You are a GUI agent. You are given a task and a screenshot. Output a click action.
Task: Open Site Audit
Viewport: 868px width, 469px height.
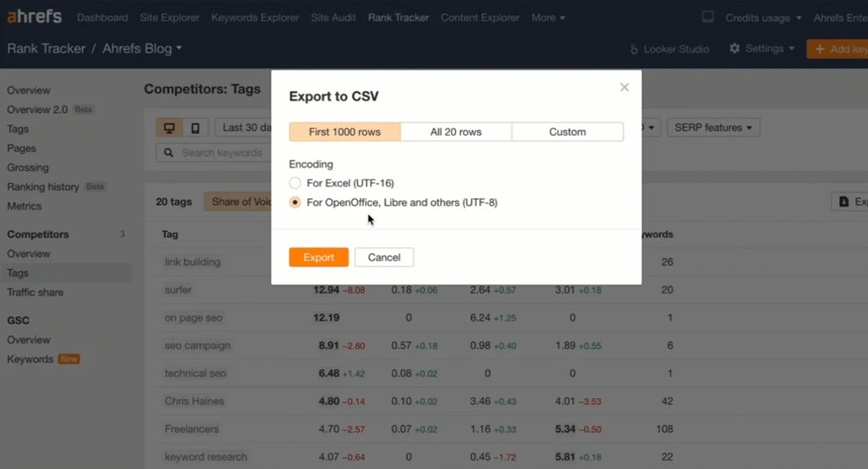[334, 18]
